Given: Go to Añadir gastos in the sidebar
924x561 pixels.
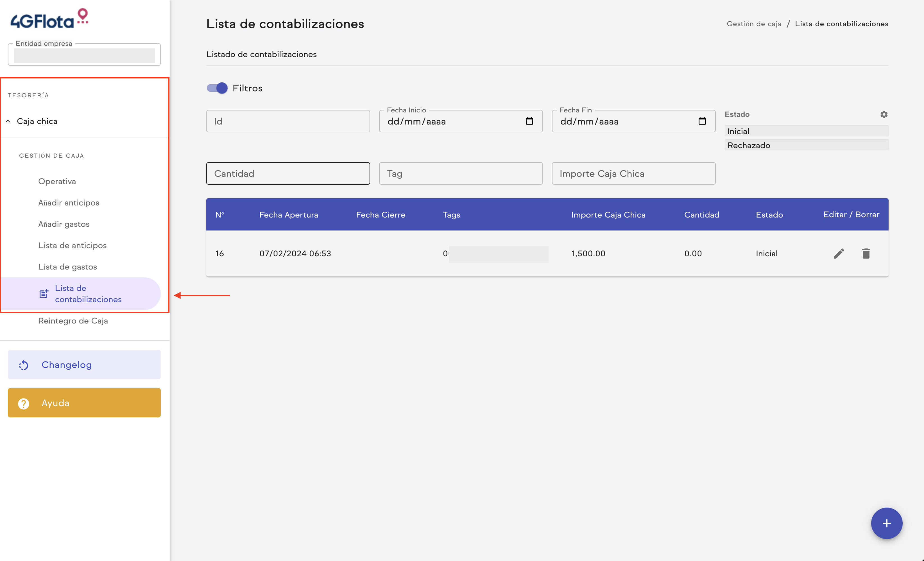Looking at the screenshot, I should [64, 224].
